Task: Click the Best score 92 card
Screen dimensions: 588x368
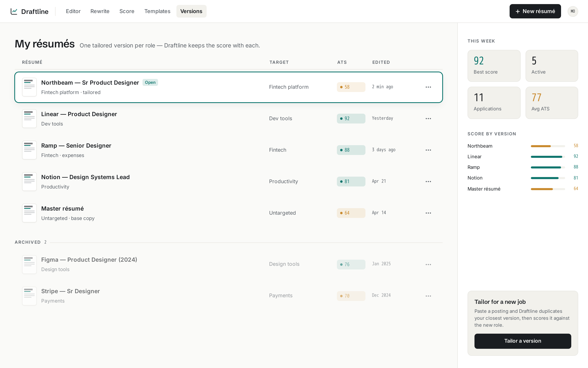Action: [494, 66]
